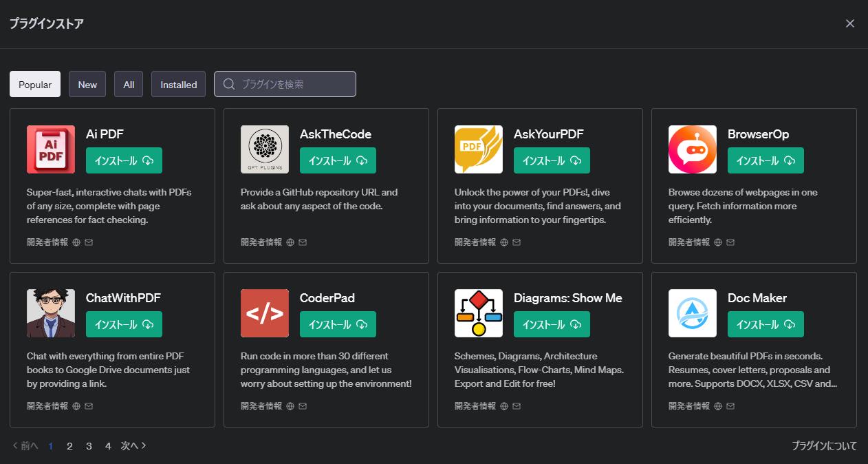This screenshot has height=464, width=868.
Task: Click the AskTheCode plugin title
Action: tap(336, 134)
